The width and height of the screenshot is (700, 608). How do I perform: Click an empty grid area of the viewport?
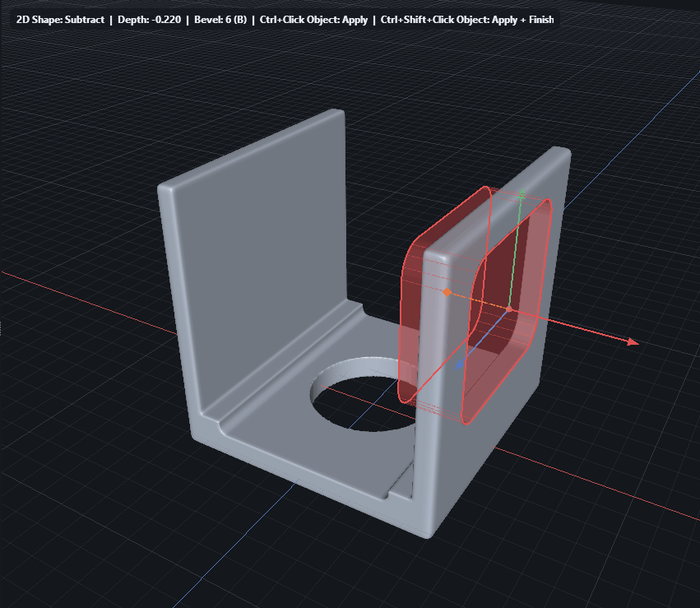tap(99, 535)
